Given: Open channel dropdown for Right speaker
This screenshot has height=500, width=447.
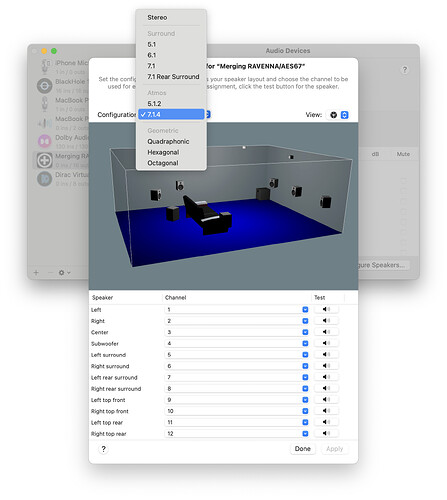Looking at the screenshot, I should coord(305,321).
